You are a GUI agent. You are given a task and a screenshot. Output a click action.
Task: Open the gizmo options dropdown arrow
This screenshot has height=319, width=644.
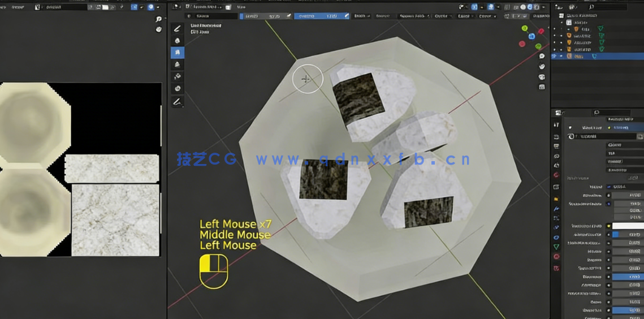coord(481,7)
